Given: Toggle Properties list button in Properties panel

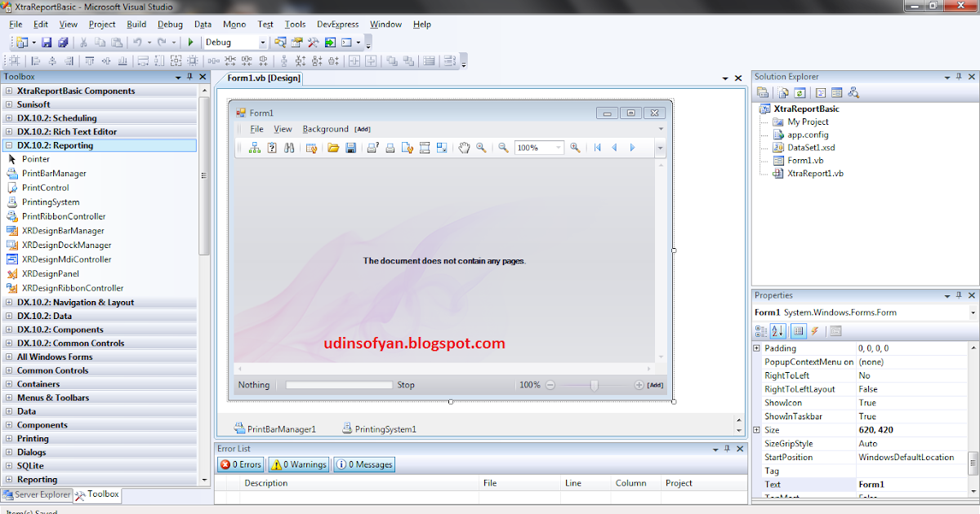Looking at the screenshot, I should [799, 330].
